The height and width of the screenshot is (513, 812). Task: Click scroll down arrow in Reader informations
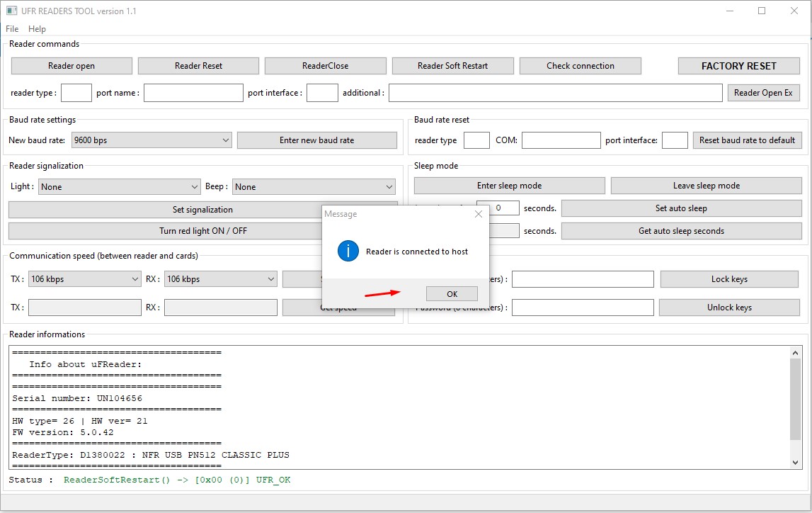[x=796, y=463]
